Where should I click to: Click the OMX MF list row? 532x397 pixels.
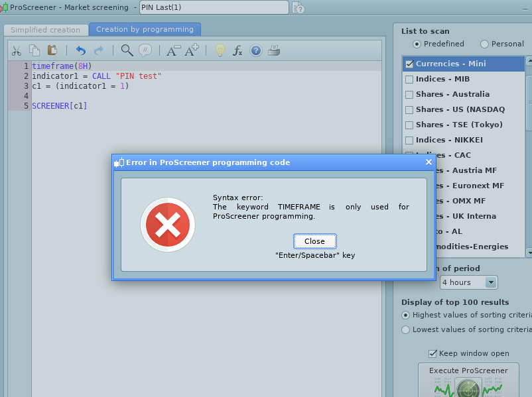(x=480, y=201)
